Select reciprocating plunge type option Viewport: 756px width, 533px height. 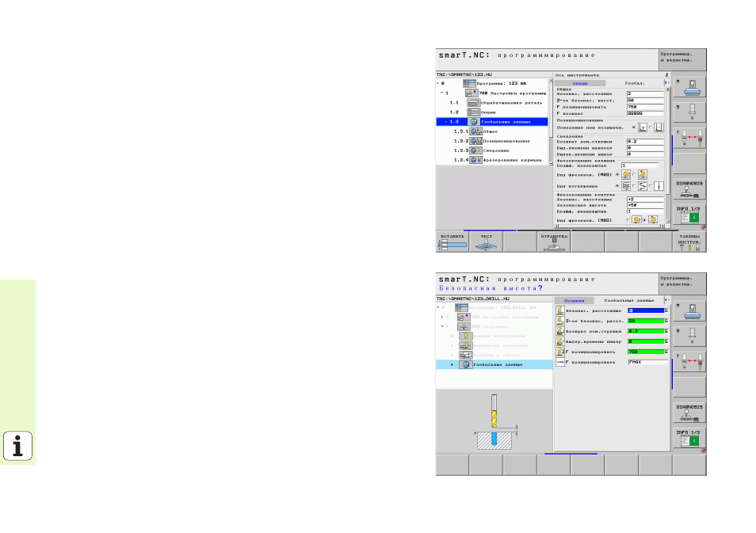[642, 186]
